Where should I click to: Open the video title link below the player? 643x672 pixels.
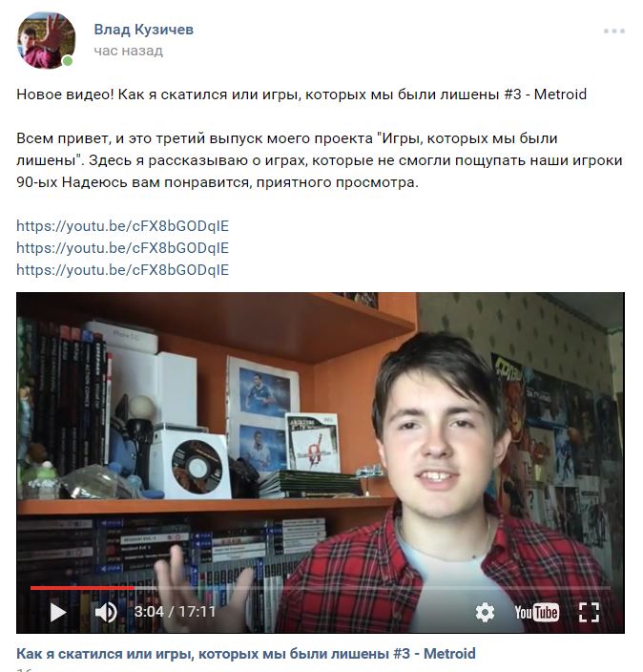click(246, 654)
